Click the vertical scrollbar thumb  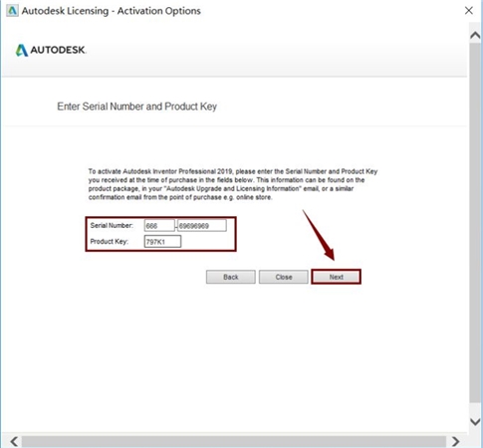tap(475, 222)
